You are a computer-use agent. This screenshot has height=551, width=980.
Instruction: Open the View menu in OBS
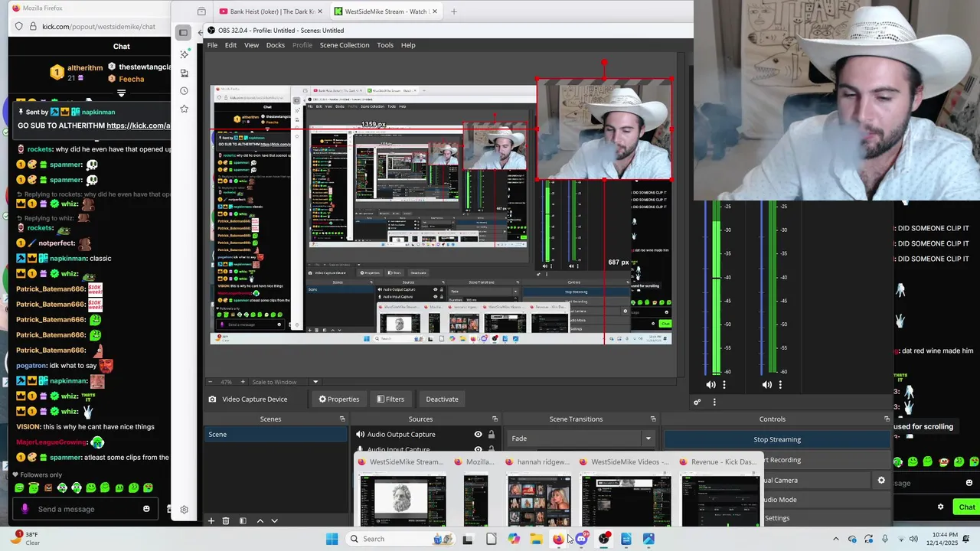tap(251, 45)
